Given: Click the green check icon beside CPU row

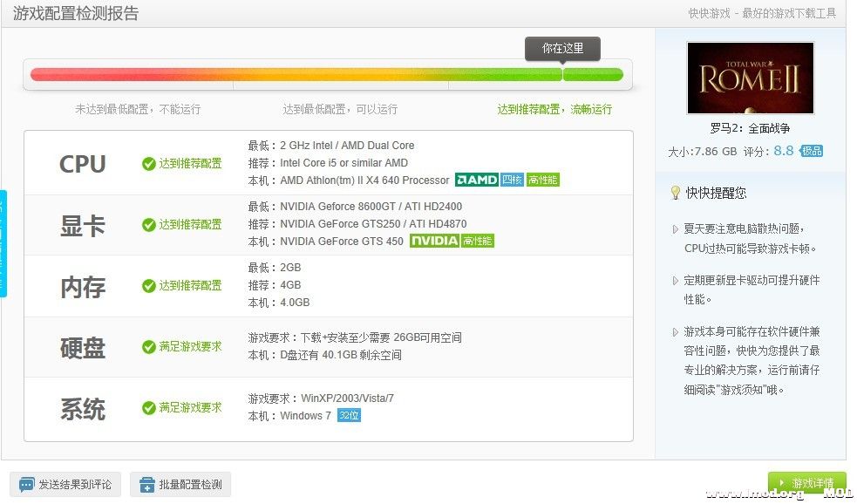Looking at the screenshot, I should (148, 163).
